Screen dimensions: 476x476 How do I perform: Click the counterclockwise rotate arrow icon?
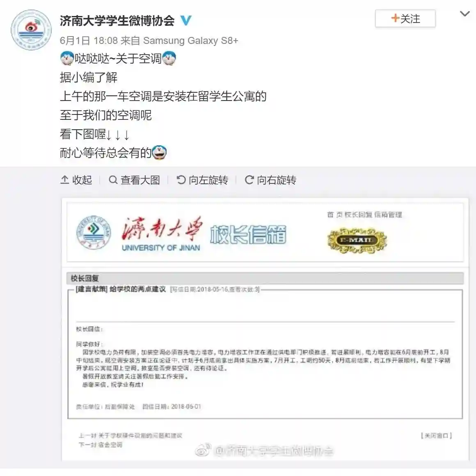181,180
